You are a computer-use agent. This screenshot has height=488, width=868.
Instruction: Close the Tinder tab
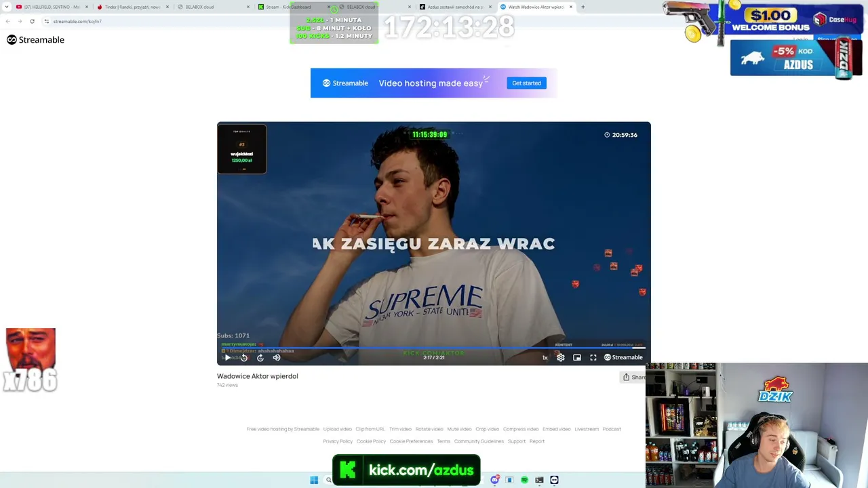[x=167, y=7]
